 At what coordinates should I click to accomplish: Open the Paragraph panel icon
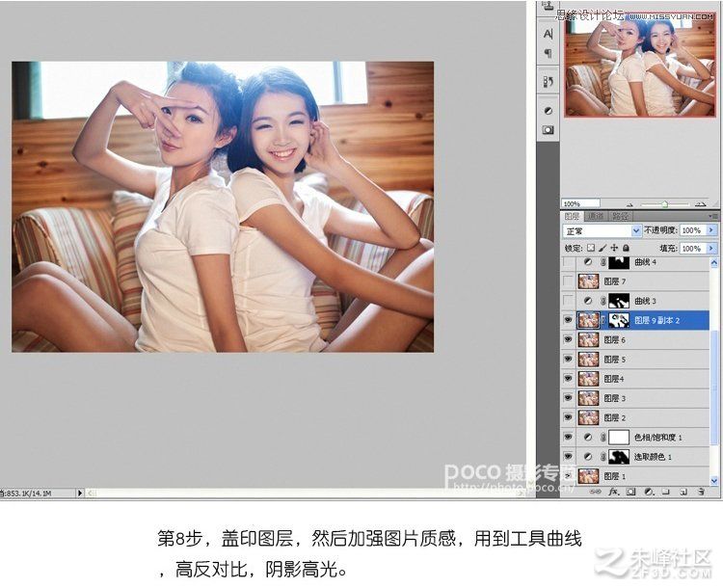pyautogui.click(x=548, y=53)
